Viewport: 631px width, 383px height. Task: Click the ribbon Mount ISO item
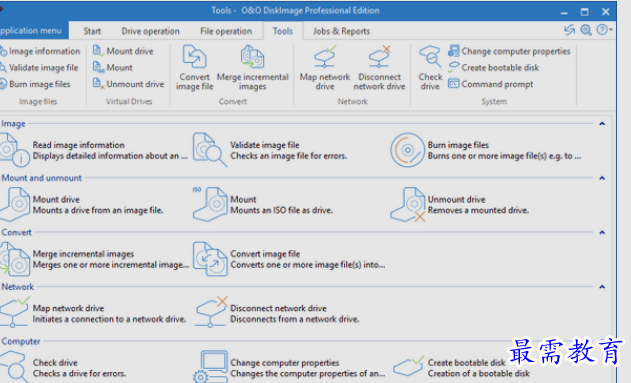[113, 68]
